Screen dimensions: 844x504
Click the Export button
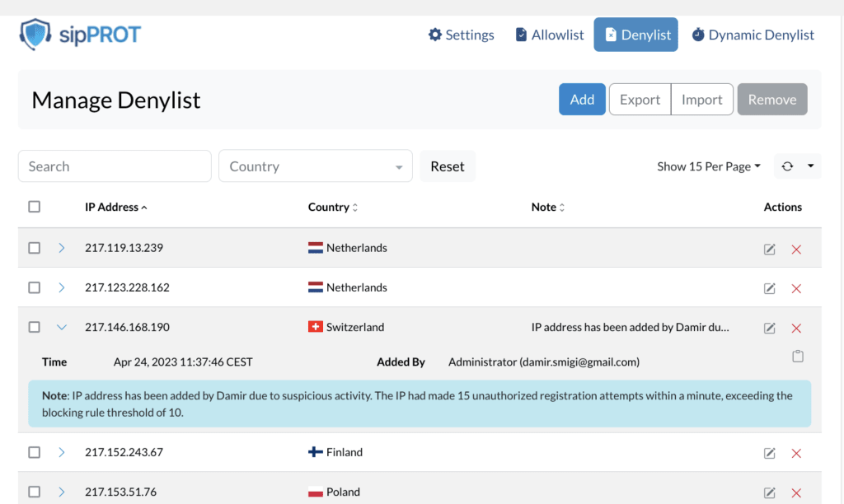click(x=640, y=99)
